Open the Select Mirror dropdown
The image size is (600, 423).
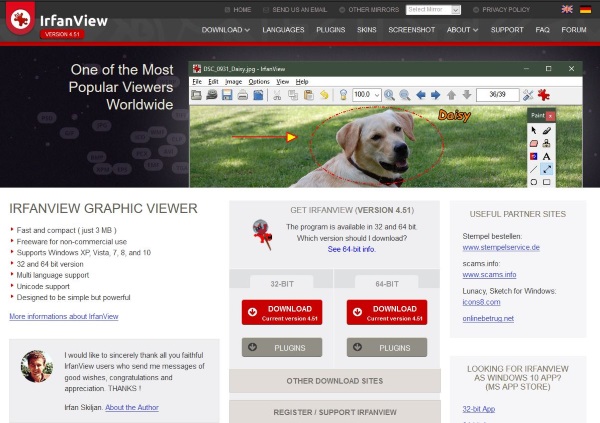click(433, 10)
